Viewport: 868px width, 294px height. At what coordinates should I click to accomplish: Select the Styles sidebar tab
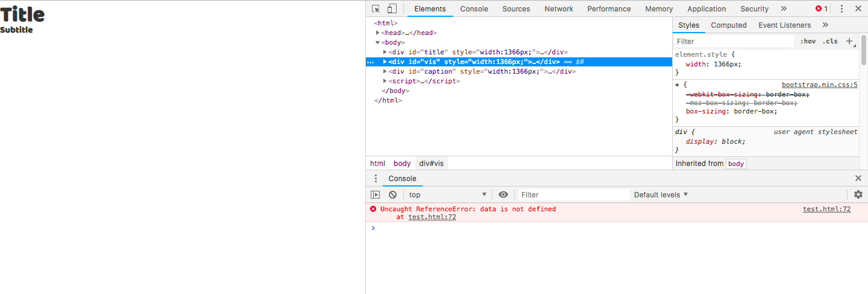coord(688,25)
